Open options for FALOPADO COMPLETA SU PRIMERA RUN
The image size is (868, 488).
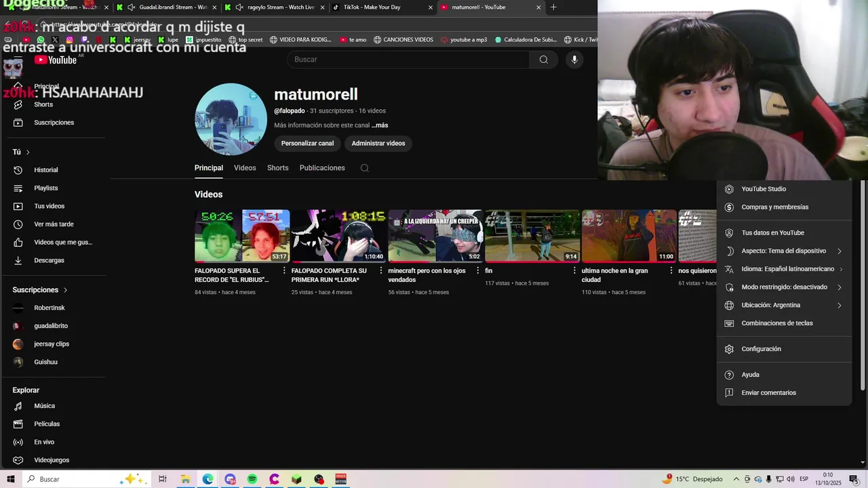tap(381, 270)
